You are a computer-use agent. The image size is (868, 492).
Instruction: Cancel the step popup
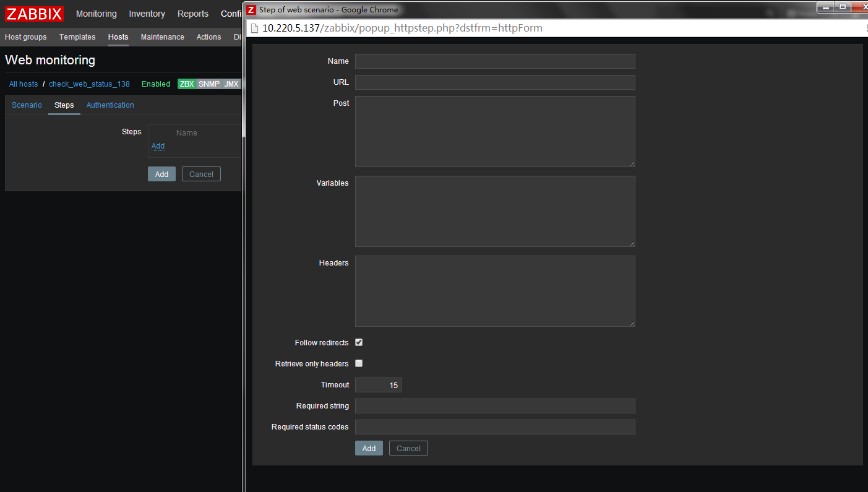point(408,448)
